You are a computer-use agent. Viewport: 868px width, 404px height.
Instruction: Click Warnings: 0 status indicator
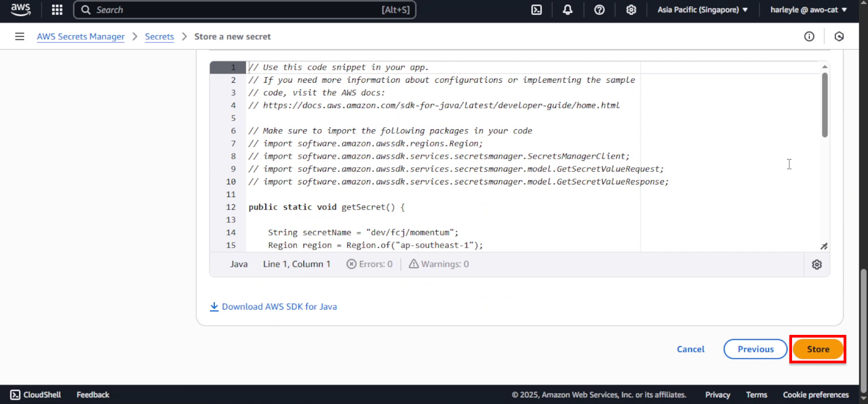coord(439,264)
